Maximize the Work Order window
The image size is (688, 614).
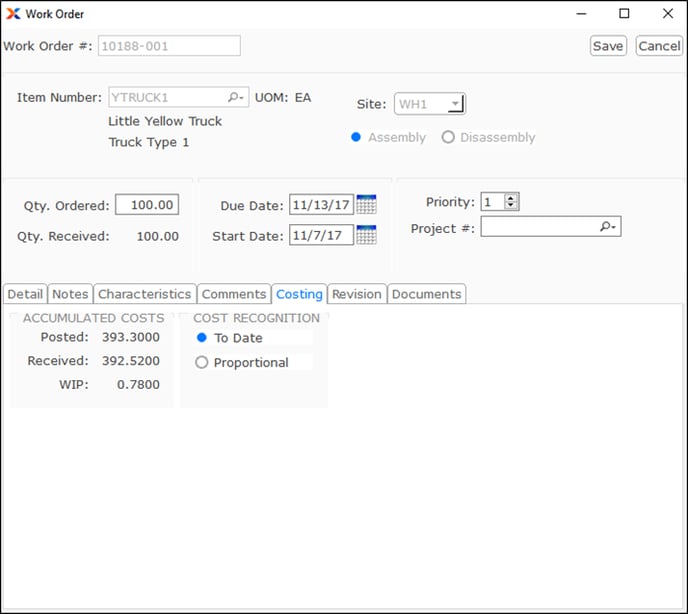coord(624,14)
